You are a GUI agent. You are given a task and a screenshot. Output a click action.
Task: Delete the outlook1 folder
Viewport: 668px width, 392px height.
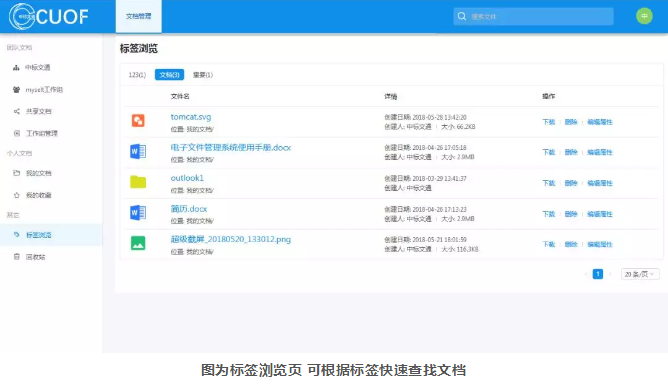(x=571, y=183)
